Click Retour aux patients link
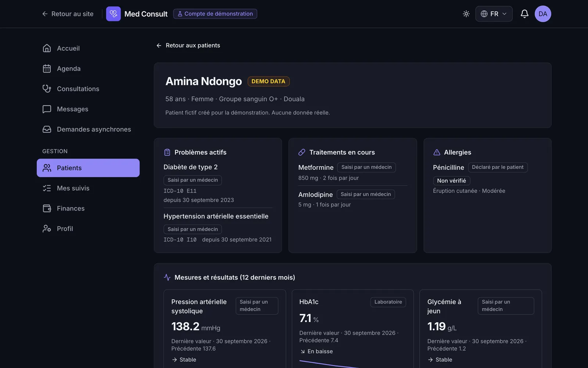 pos(188,45)
